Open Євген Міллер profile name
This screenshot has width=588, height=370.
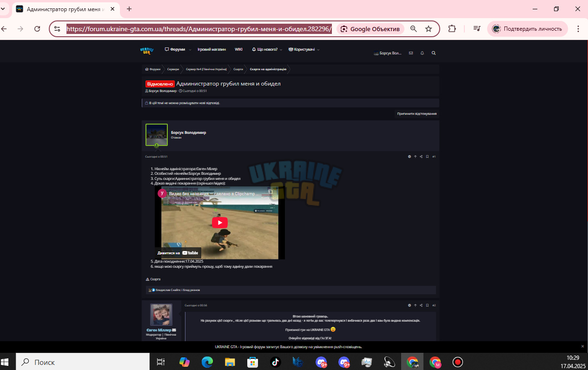(159, 330)
